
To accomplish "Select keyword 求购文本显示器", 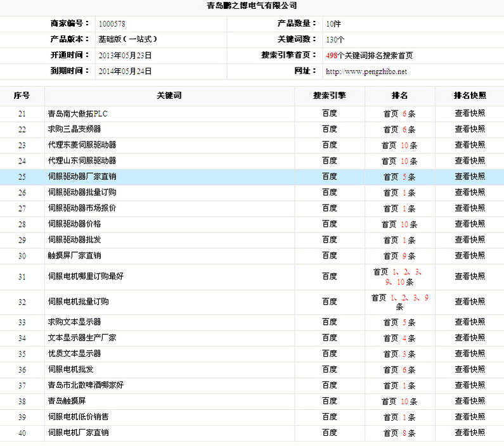I will click(74, 322).
